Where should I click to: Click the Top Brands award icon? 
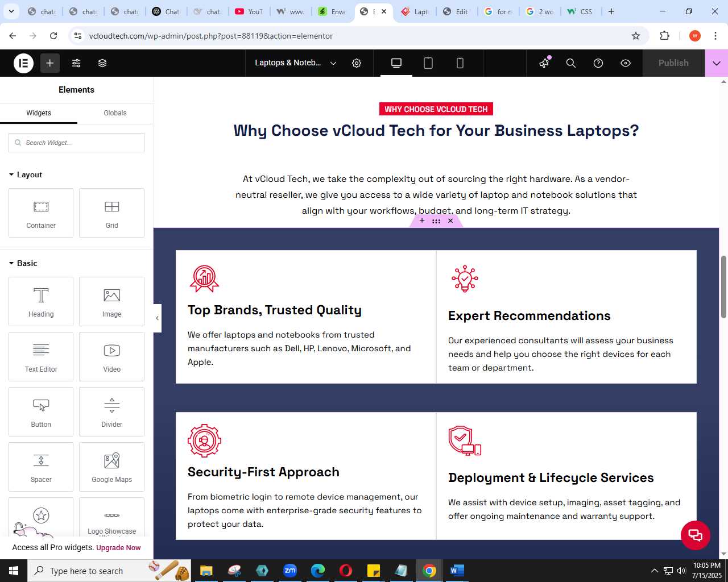(204, 278)
